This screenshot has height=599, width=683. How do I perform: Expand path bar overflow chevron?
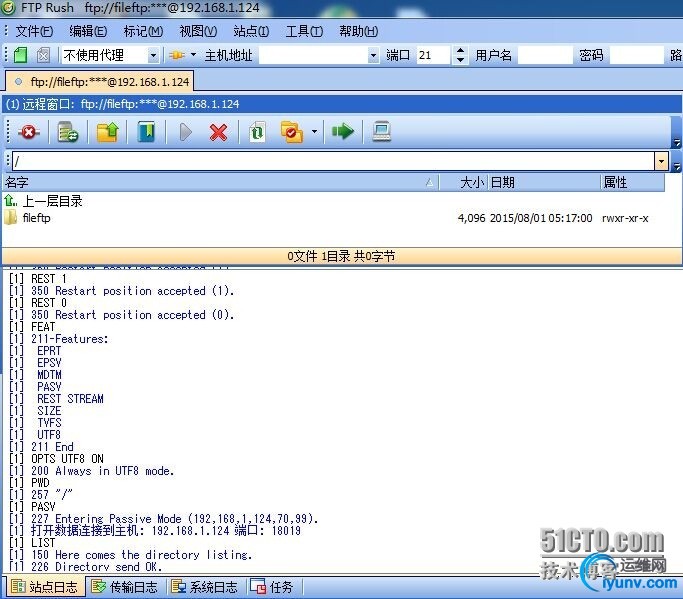[676, 166]
